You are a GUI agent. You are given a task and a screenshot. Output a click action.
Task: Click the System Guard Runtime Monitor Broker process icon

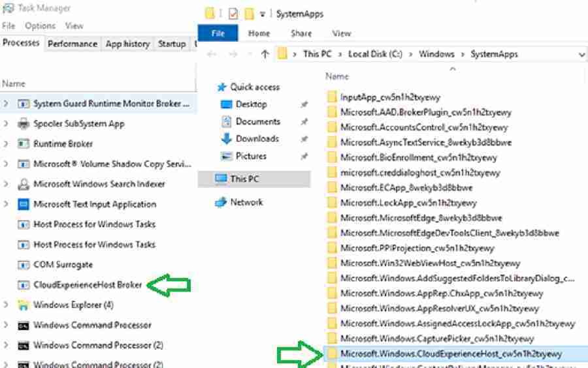(24, 104)
